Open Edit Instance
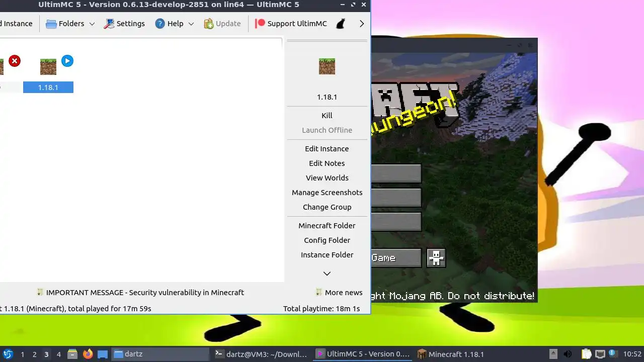644x362 pixels. click(327, 149)
